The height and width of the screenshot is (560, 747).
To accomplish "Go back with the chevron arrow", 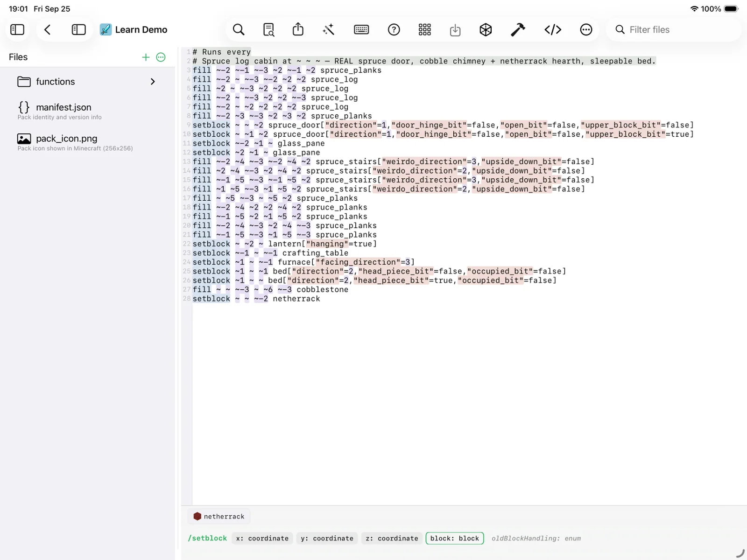I will [x=47, y=30].
